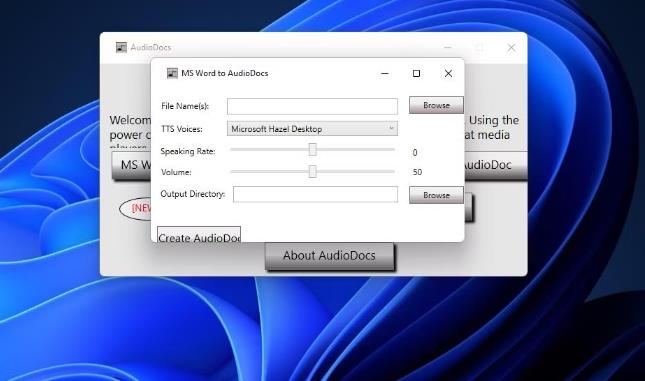The width and height of the screenshot is (645, 381).
Task: Click the Volume slider thumb
Action: [313, 171]
